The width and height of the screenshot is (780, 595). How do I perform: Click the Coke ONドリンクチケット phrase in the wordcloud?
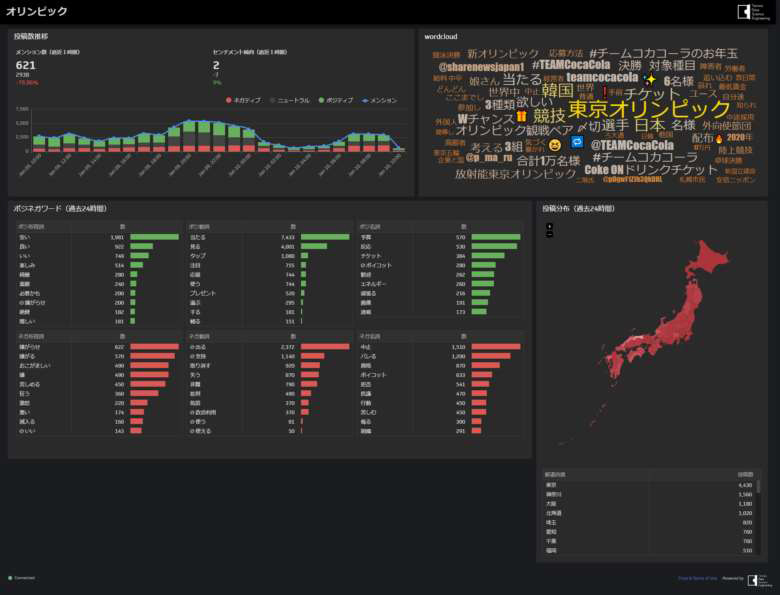(x=651, y=170)
